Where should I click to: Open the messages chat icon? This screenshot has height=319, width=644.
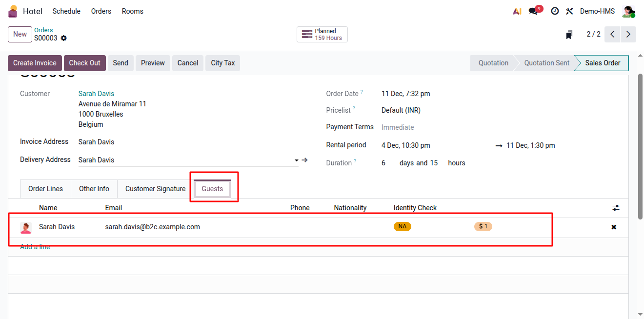[x=534, y=11]
